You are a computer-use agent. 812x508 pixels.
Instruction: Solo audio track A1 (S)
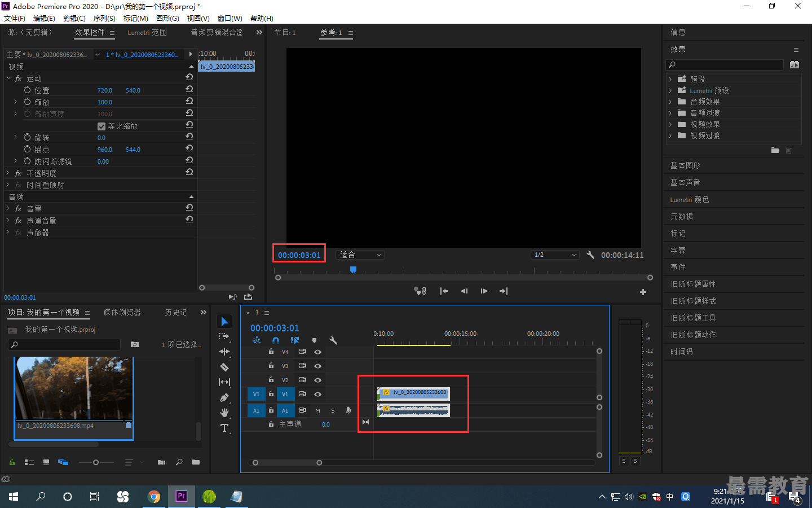333,410
